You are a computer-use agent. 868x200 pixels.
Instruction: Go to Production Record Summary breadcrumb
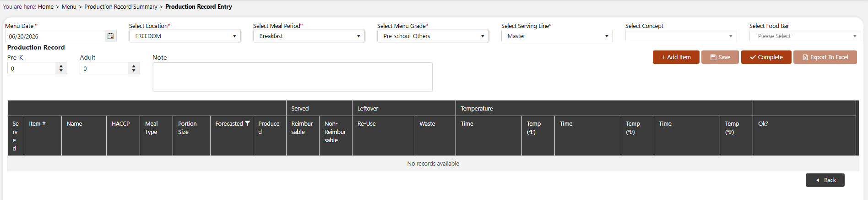click(121, 7)
